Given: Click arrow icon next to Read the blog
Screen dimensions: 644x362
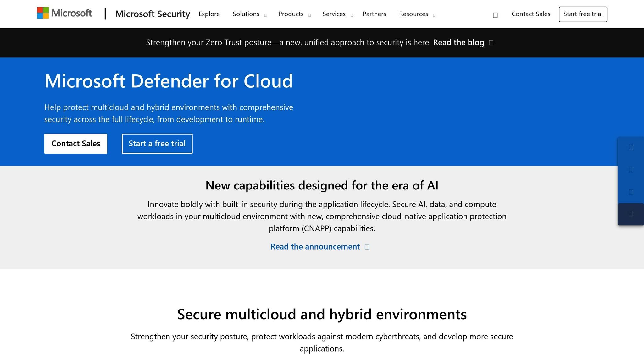Looking at the screenshot, I should click(491, 43).
